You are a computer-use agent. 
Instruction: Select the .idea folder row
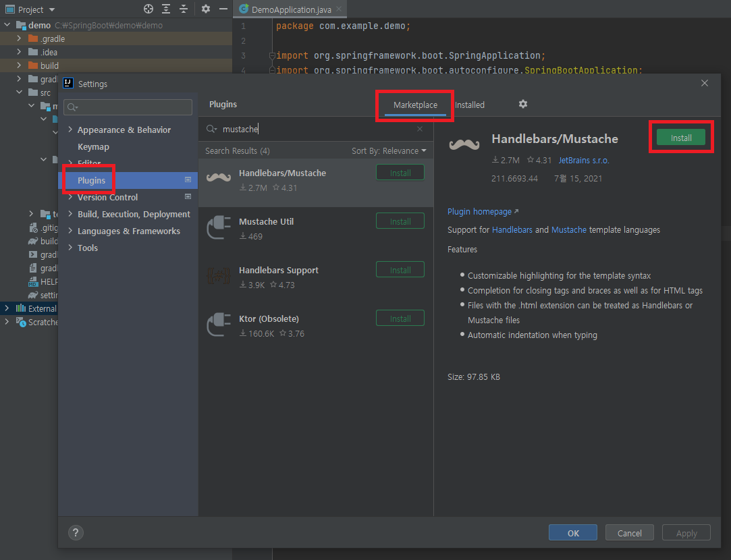(x=116, y=52)
